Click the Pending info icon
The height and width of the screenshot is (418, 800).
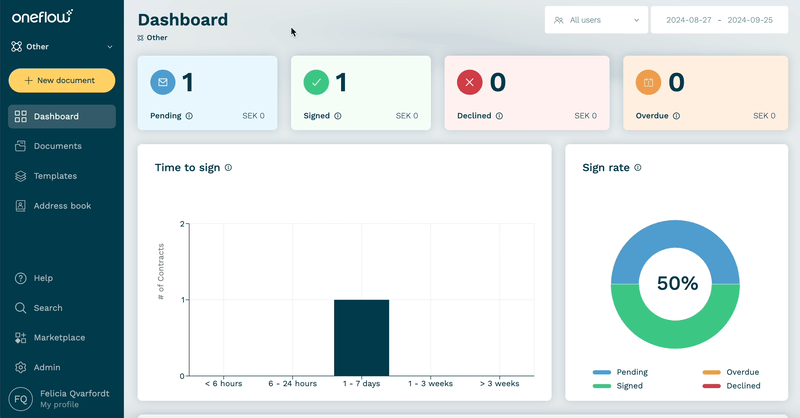189,116
